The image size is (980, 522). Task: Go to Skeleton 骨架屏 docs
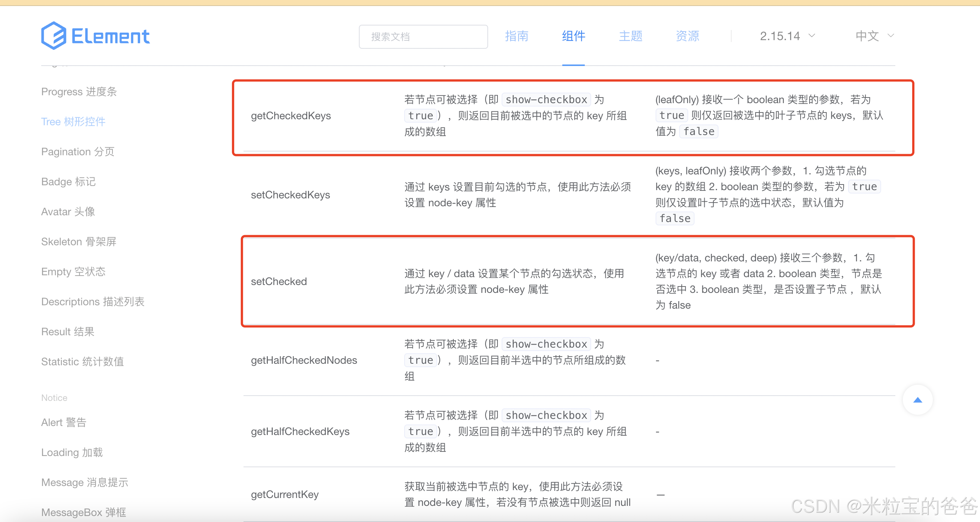(78, 242)
